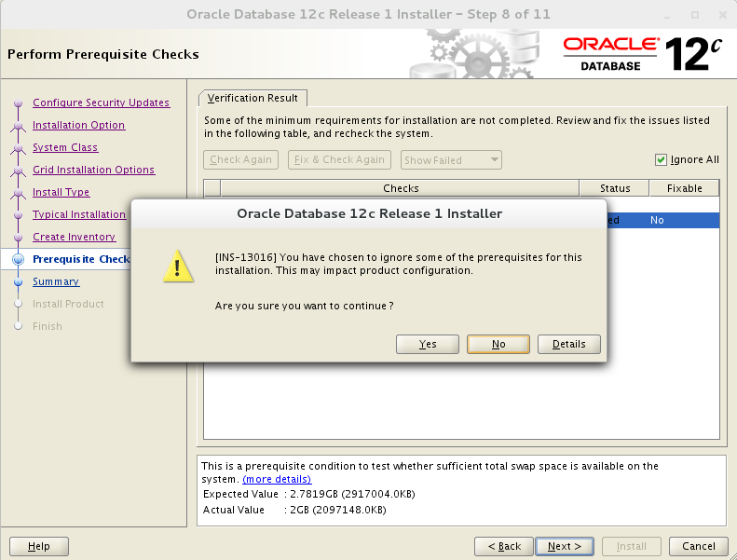Toggle the Ignore All checkbox
The height and width of the screenshot is (560, 737).
[661, 160]
